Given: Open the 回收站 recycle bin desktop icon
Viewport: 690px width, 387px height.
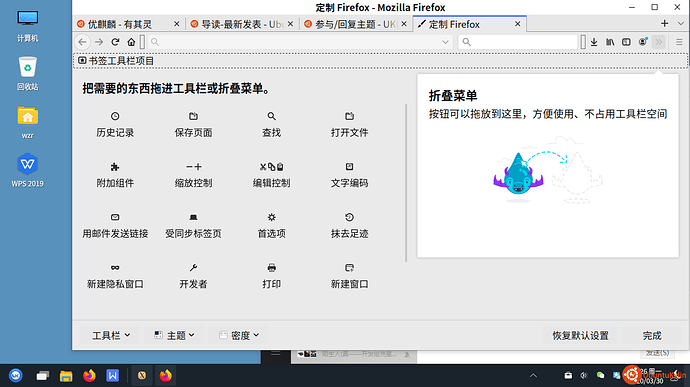Looking at the screenshot, I should point(27,74).
